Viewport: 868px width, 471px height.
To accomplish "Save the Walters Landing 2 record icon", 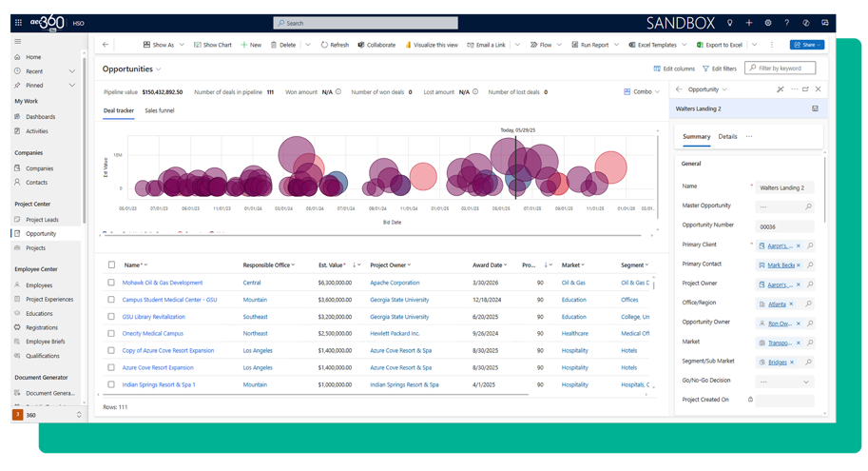I will (x=815, y=108).
